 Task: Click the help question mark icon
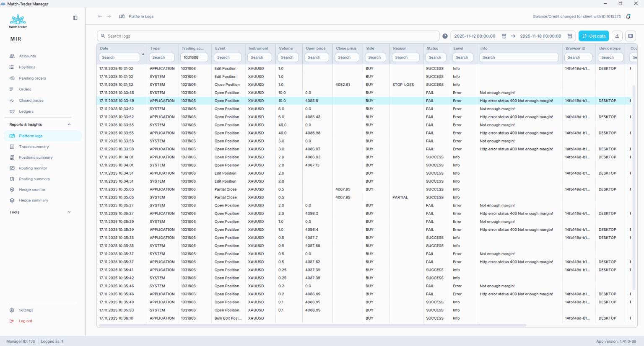point(445,36)
